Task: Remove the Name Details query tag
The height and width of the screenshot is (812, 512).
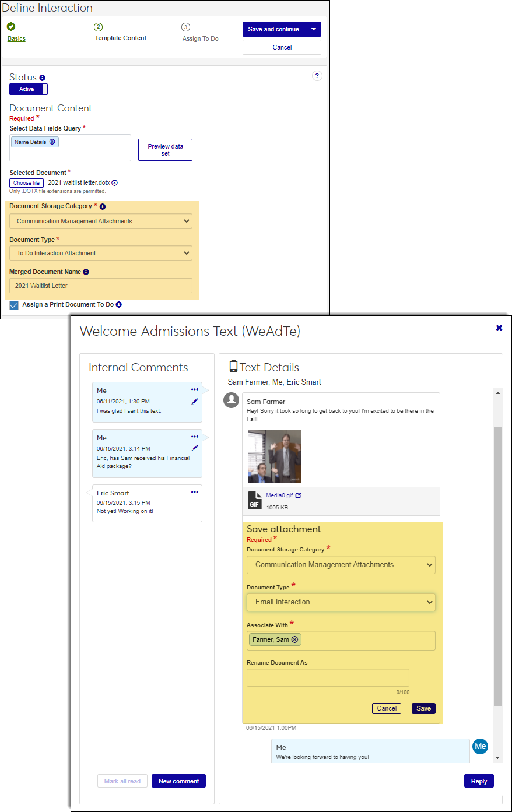Action: point(52,142)
